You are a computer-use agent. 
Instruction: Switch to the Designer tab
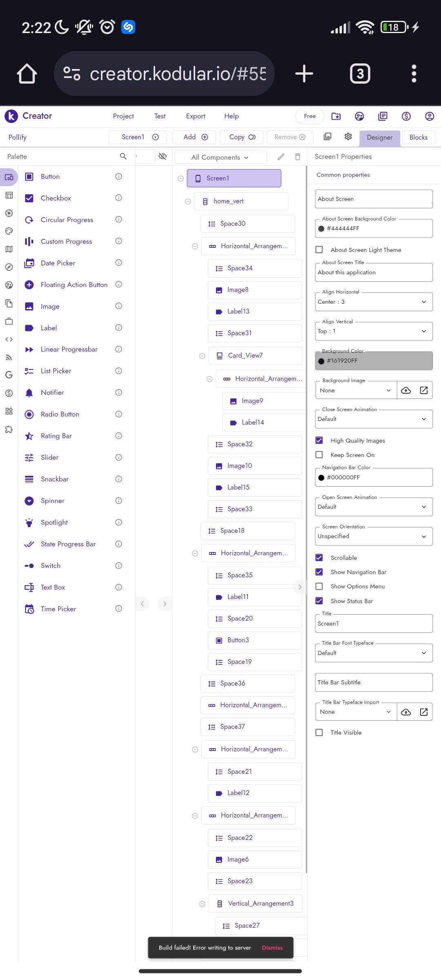point(380,137)
